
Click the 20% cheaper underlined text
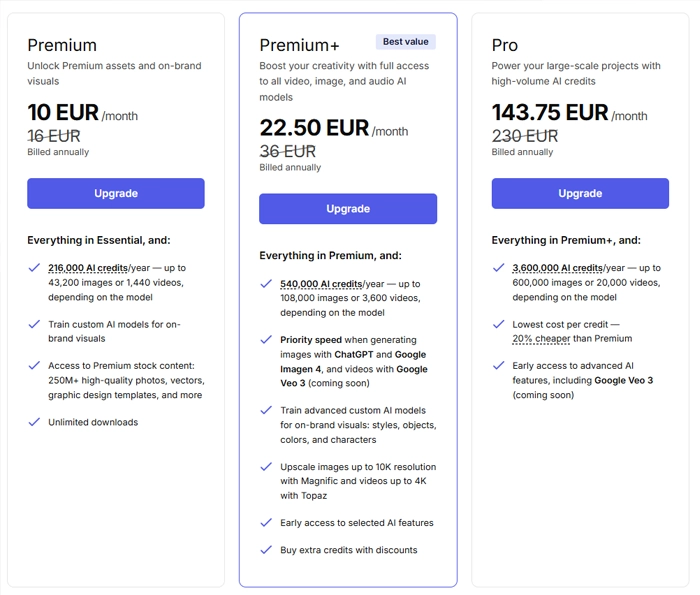point(541,338)
